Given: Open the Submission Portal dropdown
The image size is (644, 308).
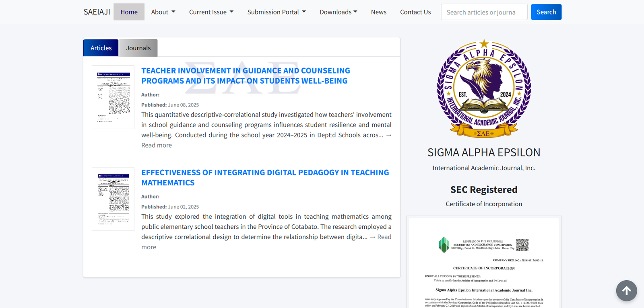Looking at the screenshot, I should click(x=277, y=12).
